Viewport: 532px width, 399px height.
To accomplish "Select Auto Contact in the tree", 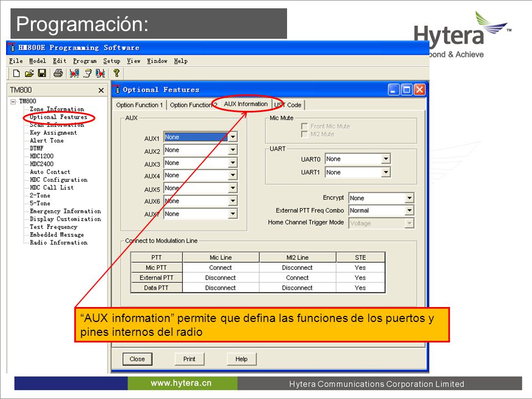I will [50, 172].
